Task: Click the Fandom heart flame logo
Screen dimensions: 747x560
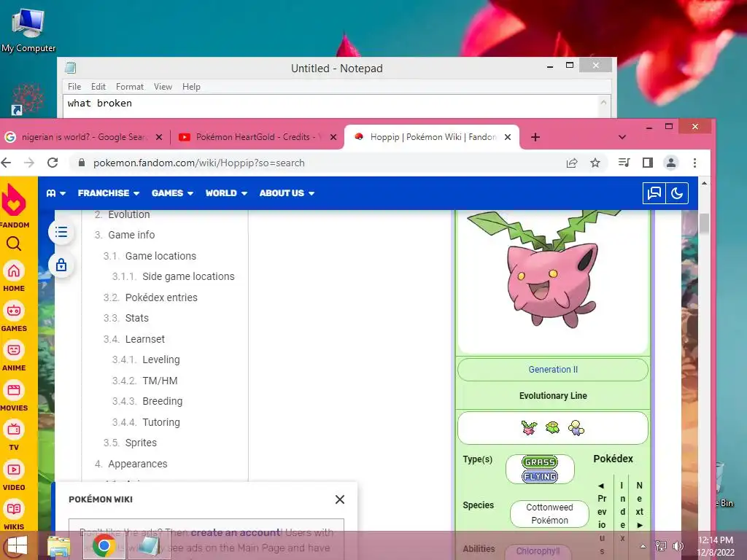Action: [x=14, y=200]
